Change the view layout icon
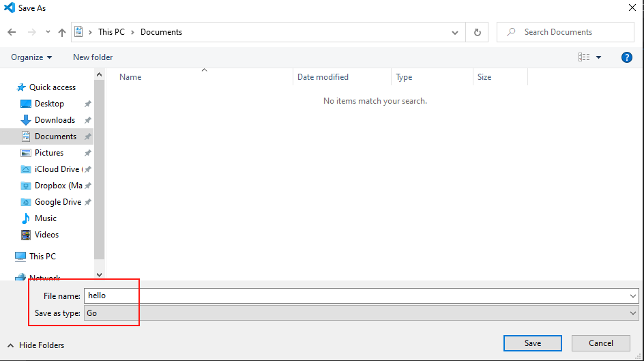 coord(584,57)
